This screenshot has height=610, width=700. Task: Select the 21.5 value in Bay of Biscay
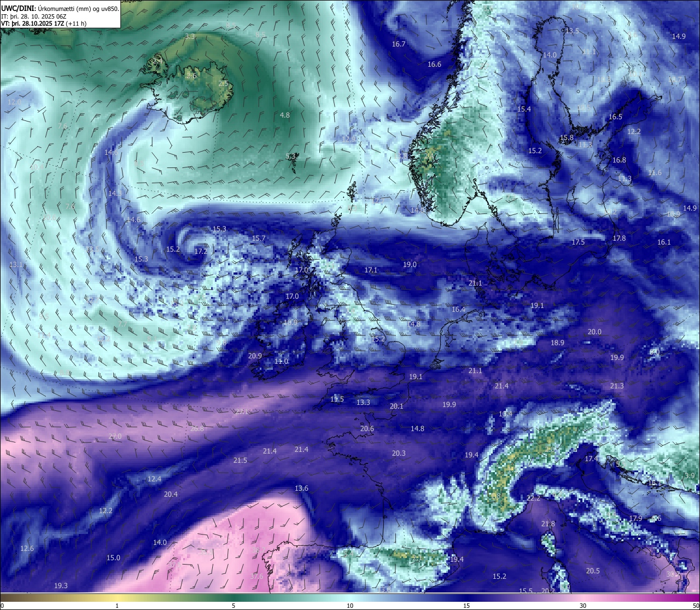tap(240, 461)
